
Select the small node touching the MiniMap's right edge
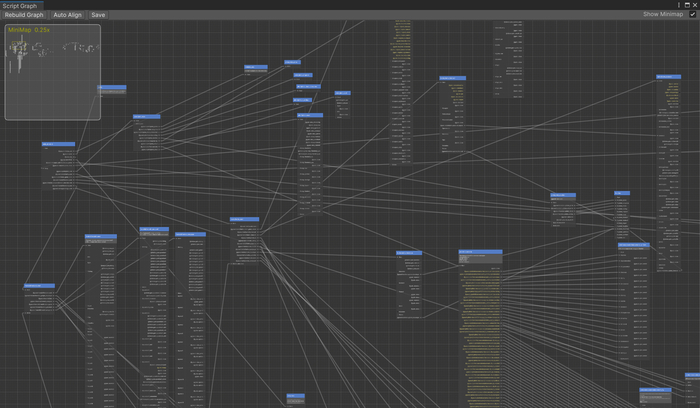(x=112, y=88)
